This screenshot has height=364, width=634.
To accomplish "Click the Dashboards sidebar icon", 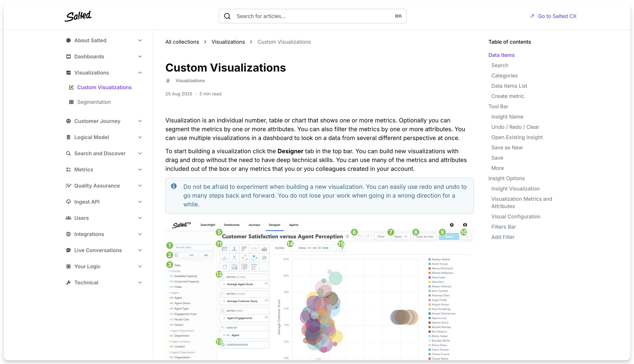I will click(68, 57).
